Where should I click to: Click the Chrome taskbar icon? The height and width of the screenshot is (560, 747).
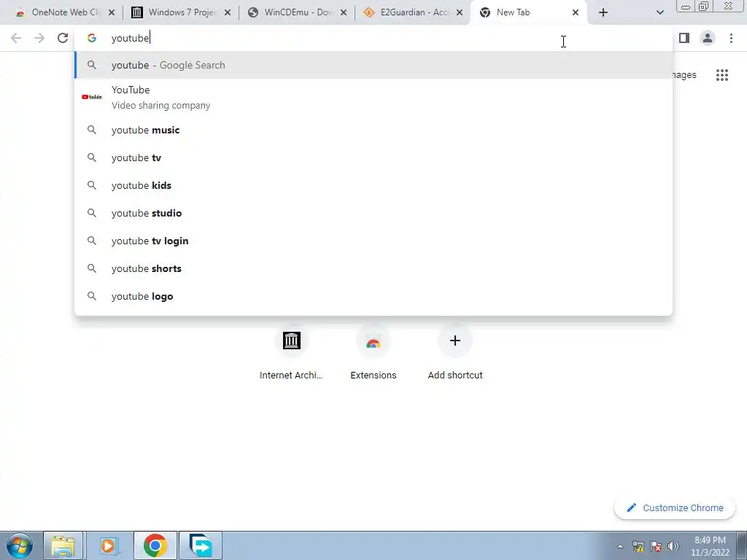tap(155, 545)
